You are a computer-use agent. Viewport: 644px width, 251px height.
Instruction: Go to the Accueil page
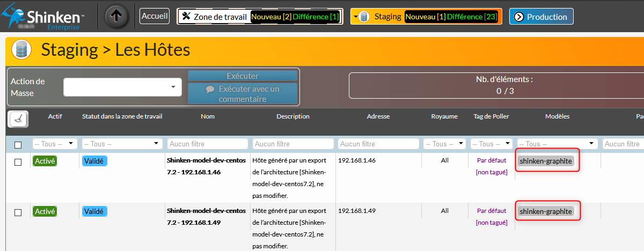click(x=155, y=16)
